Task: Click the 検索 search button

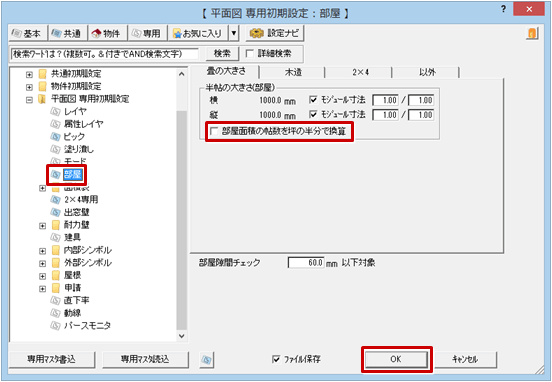Action: pyautogui.click(x=222, y=54)
